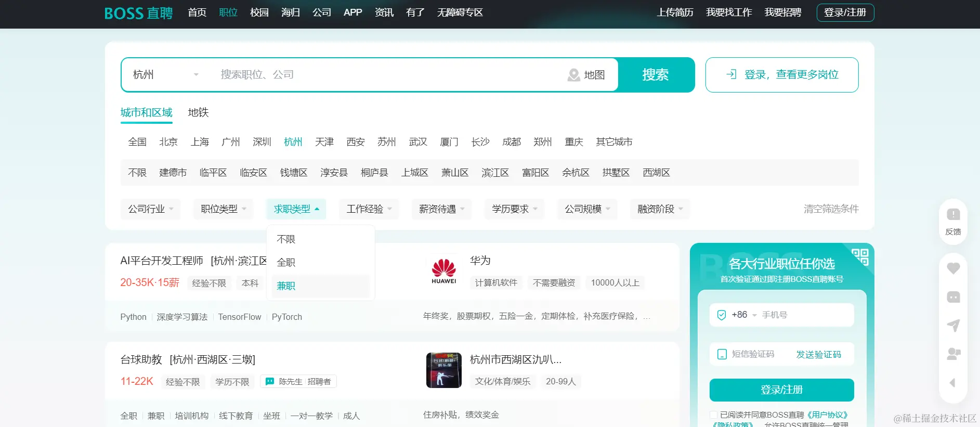
Task: Click the map pin icon beside 地图
Action: (573, 75)
